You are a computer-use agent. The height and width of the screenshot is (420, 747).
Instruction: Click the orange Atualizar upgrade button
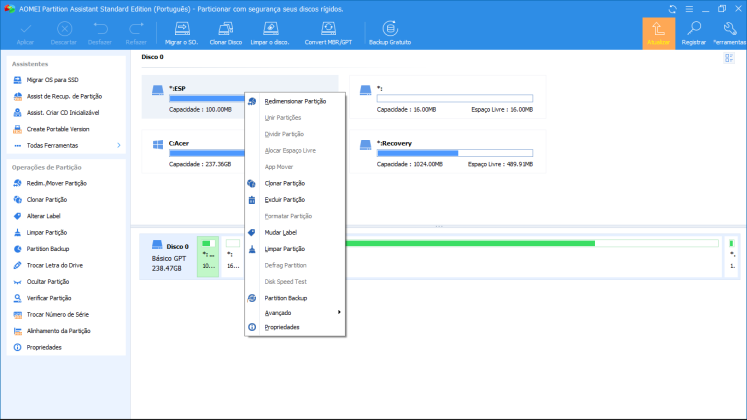point(658,34)
